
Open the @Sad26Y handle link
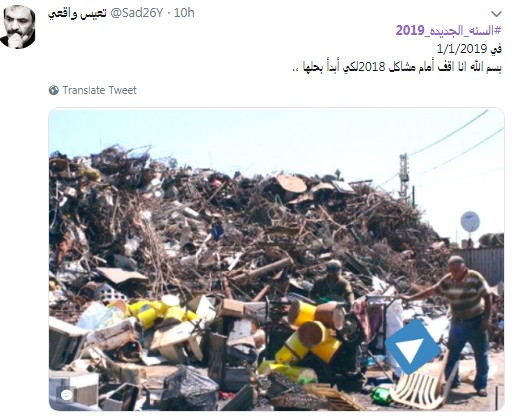(136, 13)
